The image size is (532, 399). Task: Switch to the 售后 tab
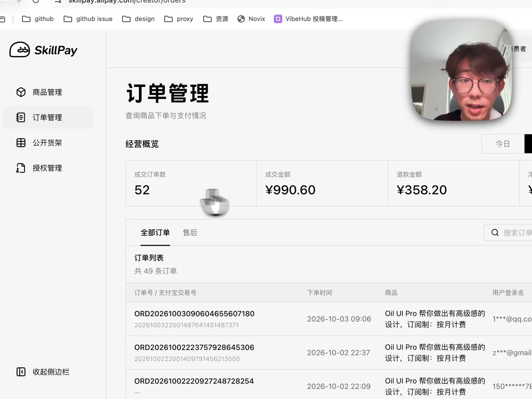click(x=190, y=233)
